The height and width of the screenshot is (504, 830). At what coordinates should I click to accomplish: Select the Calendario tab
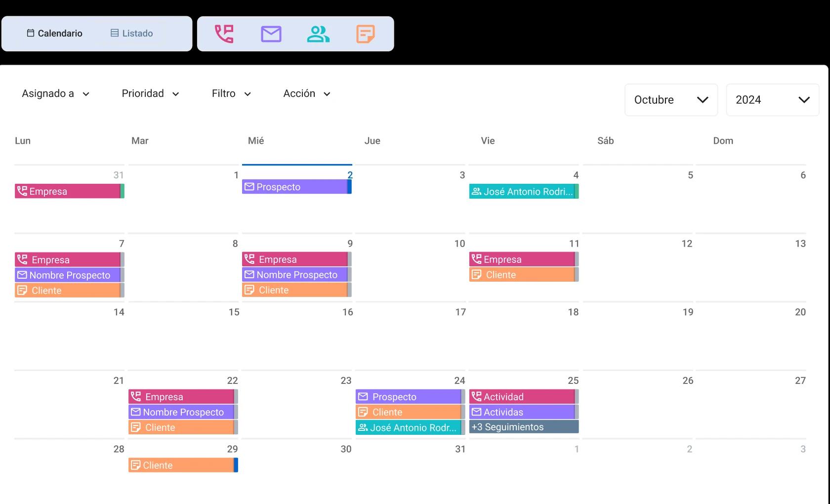click(x=54, y=33)
